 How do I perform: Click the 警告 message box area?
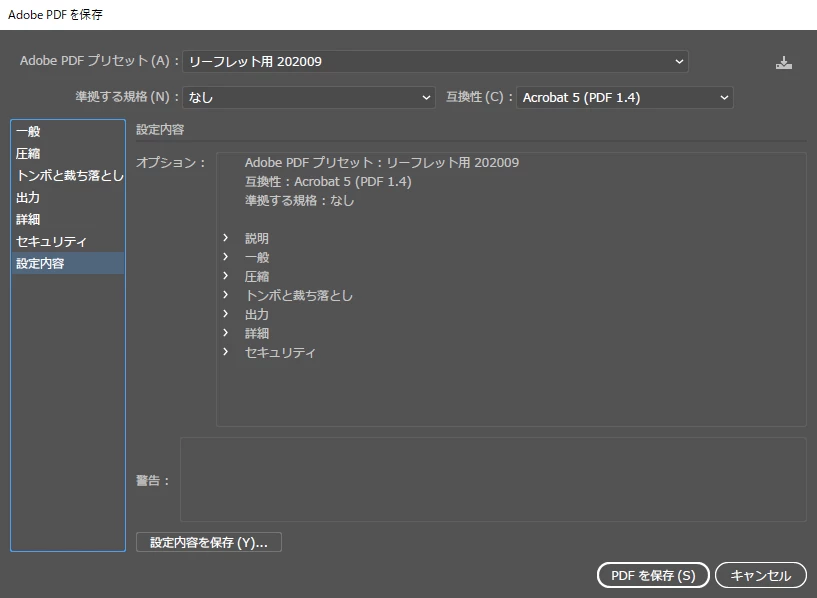493,479
